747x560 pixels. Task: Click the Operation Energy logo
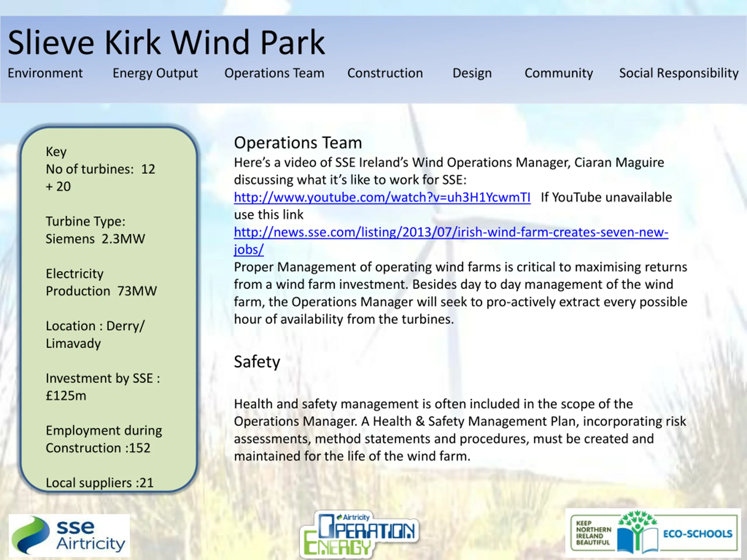[x=359, y=534]
